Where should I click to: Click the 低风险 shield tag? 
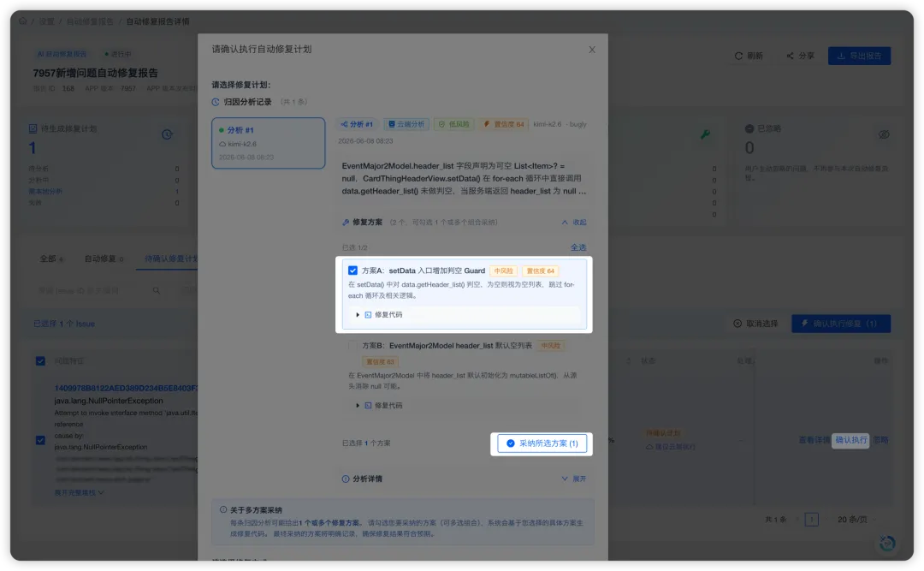pos(454,124)
